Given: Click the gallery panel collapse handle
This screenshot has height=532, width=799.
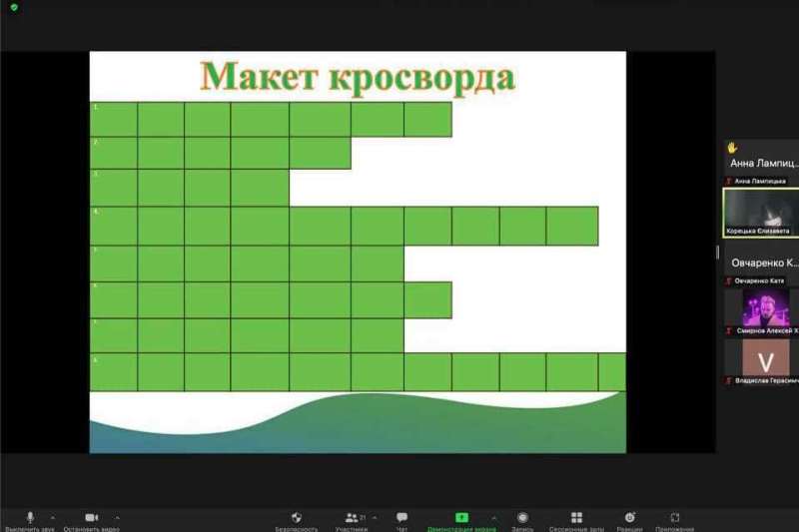Looking at the screenshot, I should click(x=717, y=252).
